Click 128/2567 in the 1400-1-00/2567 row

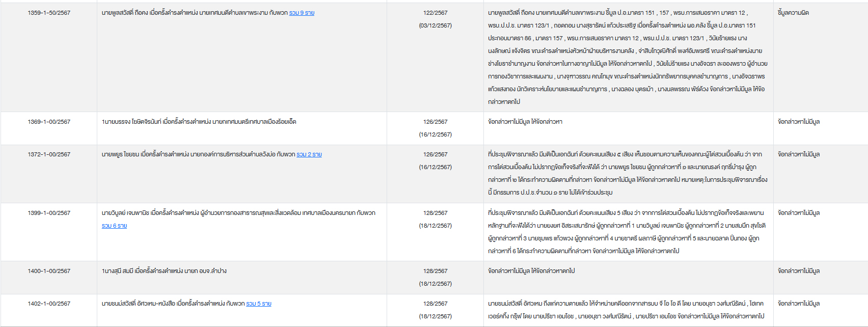(435, 271)
